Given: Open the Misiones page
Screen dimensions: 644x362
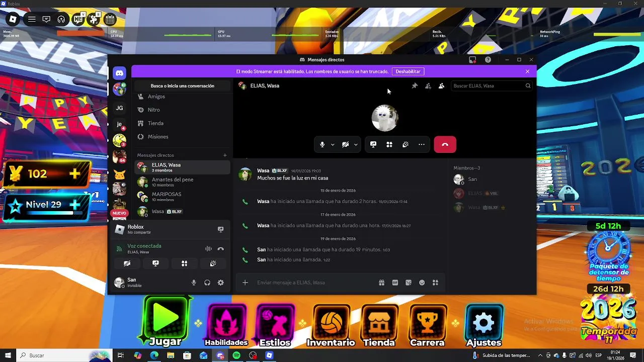Looking at the screenshot, I should 182,137.
